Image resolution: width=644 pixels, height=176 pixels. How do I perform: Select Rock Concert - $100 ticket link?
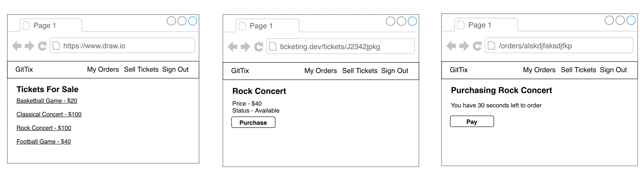point(44,128)
